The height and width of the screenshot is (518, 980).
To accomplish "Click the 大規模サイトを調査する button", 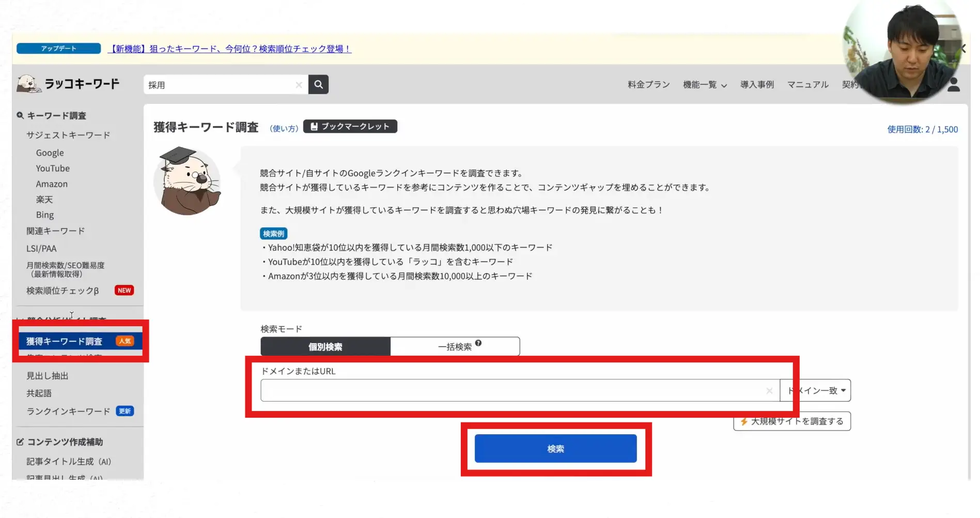I will (792, 421).
